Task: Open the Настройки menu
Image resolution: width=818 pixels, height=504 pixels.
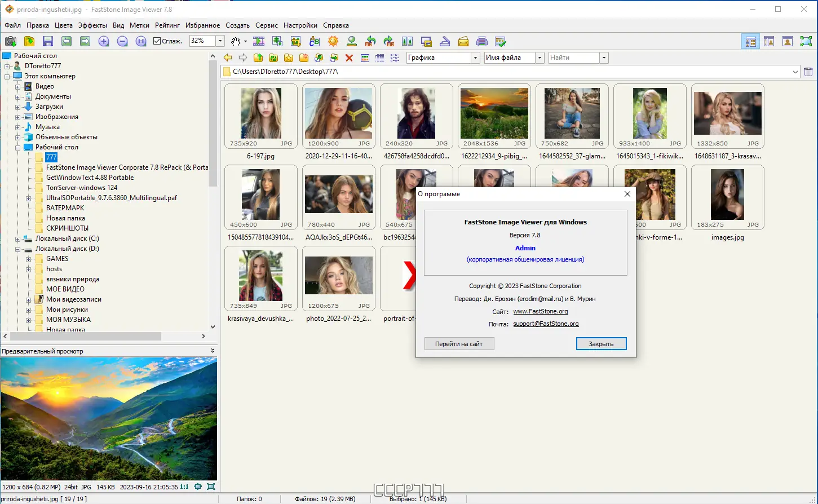Action: 300,25
